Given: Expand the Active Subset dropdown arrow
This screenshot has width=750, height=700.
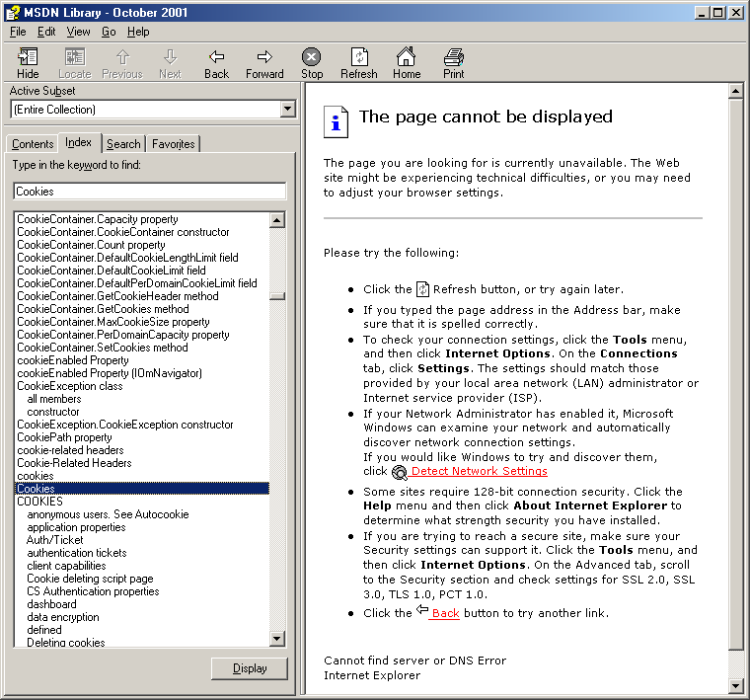Looking at the screenshot, I should [287, 109].
